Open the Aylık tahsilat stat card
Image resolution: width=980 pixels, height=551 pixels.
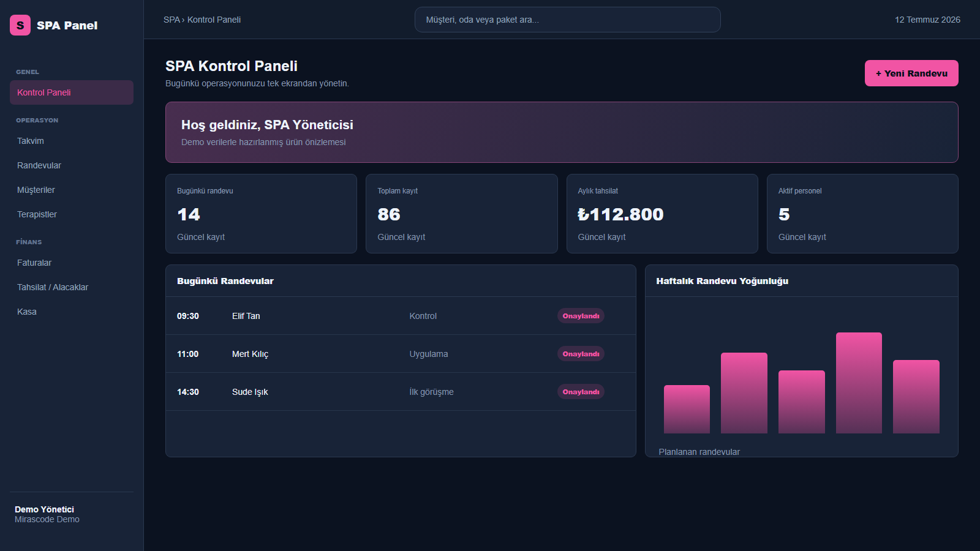click(x=662, y=214)
